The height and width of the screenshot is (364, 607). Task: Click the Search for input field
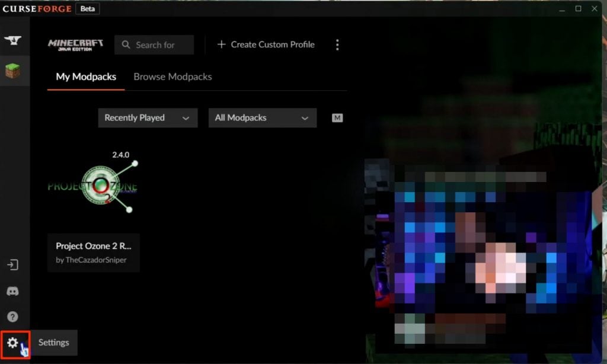pos(154,45)
